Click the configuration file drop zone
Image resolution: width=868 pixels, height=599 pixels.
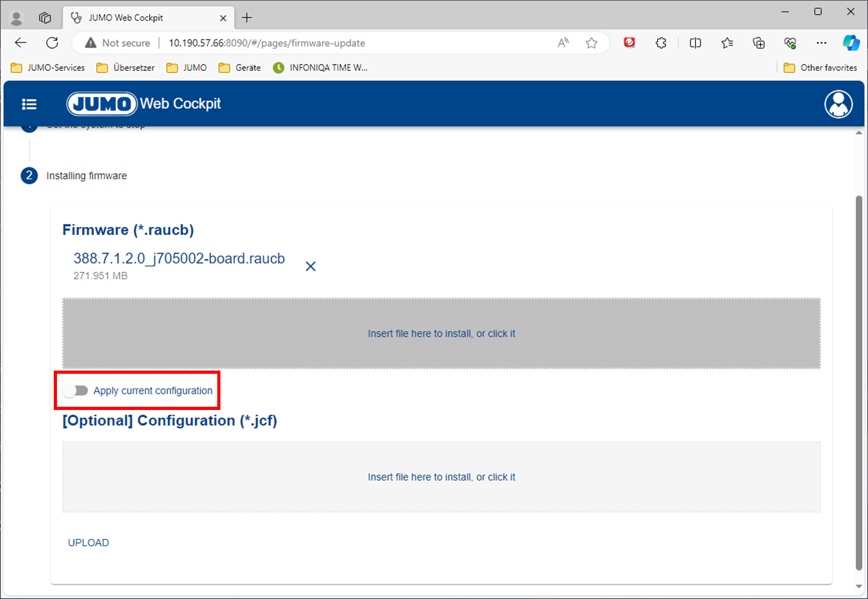(441, 477)
